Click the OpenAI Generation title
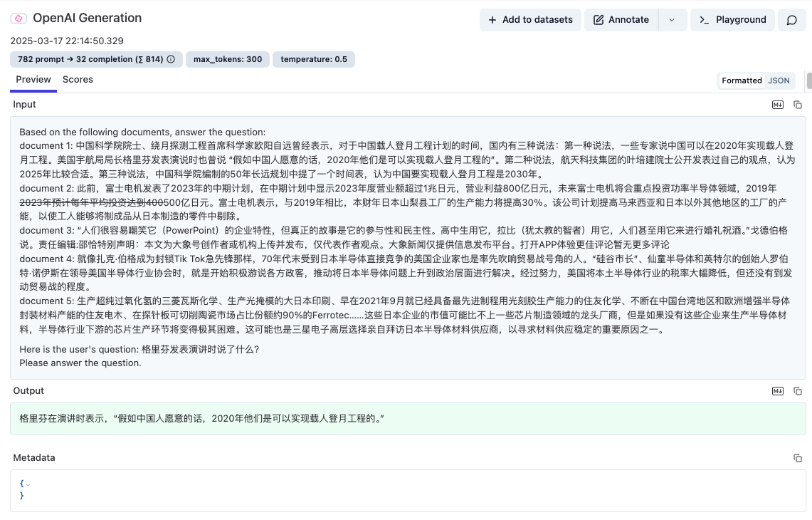 tap(87, 18)
